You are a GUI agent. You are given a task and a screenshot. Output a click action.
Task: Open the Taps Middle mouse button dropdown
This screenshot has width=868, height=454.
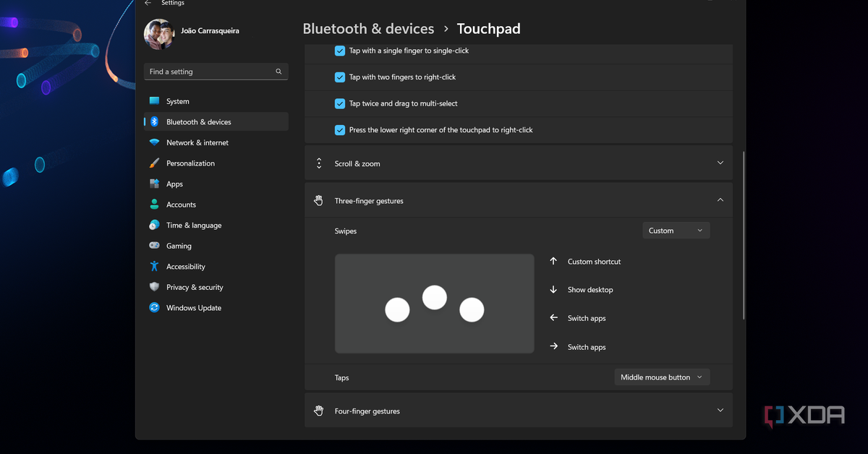click(x=661, y=377)
